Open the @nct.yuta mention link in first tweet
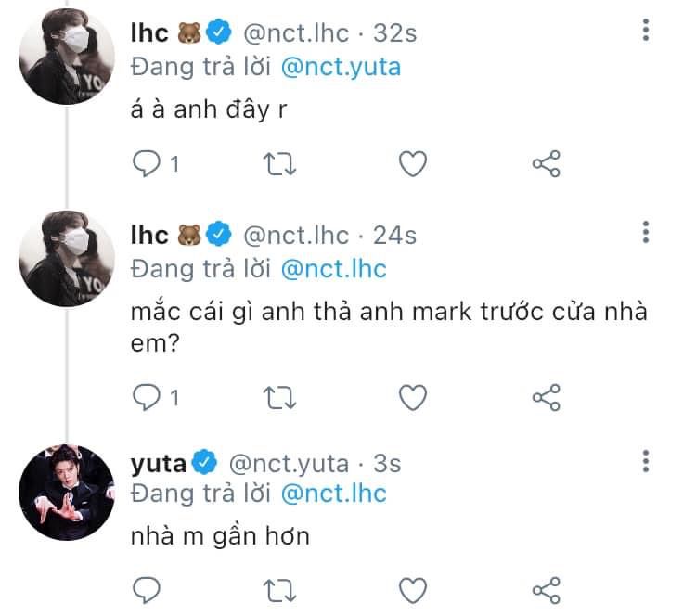The height and width of the screenshot is (616, 696). (x=341, y=68)
